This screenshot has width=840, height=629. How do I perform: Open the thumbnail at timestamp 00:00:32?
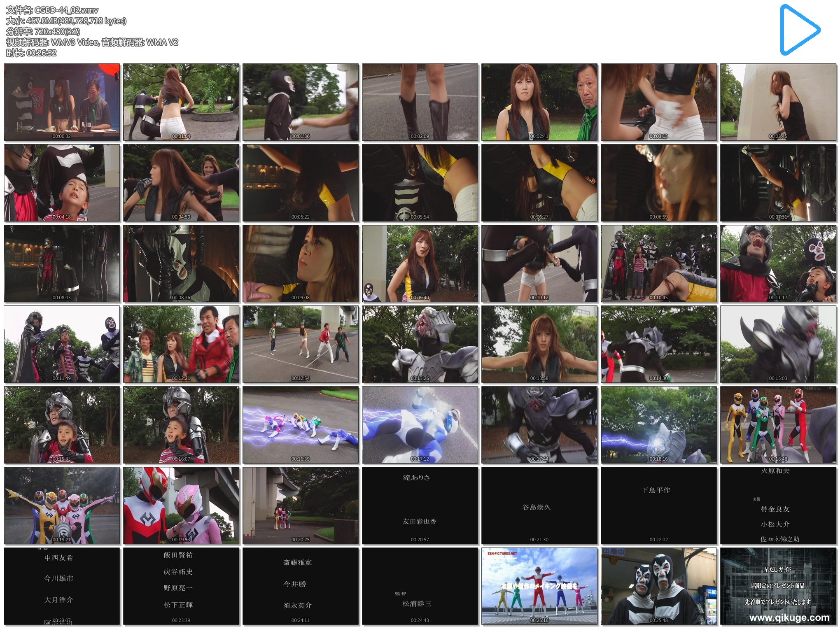(62, 102)
